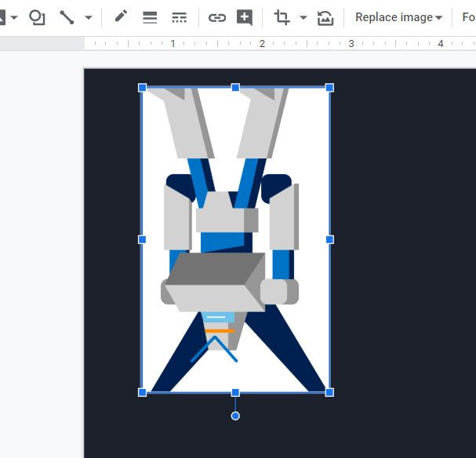Click the circular rotation handle below image
This screenshot has height=458, width=476.
(235, 416)
